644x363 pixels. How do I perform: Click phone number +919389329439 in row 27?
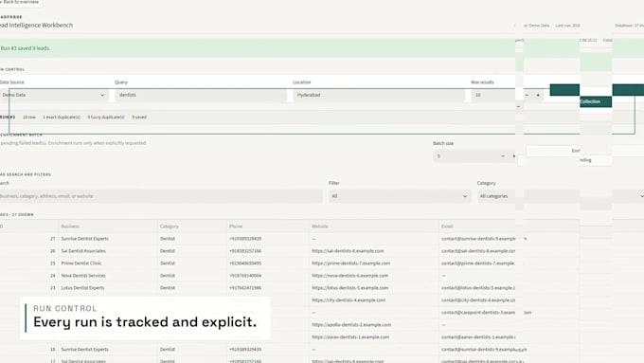245,239
